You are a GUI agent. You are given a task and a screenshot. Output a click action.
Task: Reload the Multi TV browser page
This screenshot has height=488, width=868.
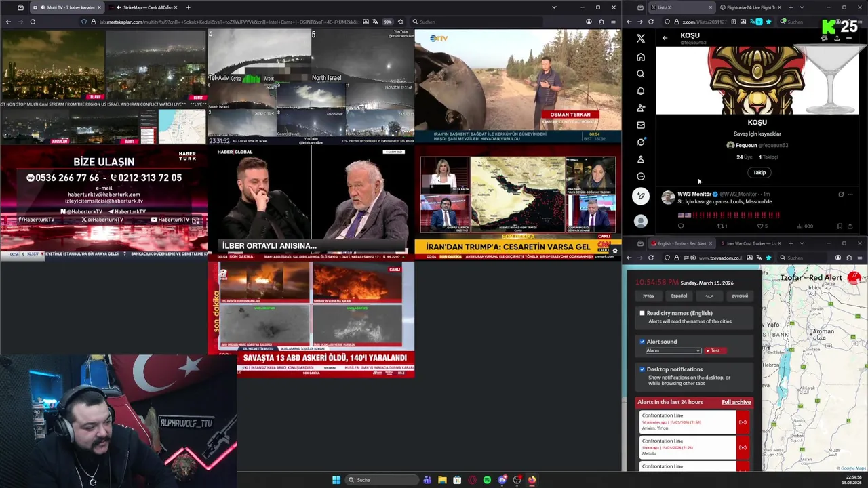(33, 22)
